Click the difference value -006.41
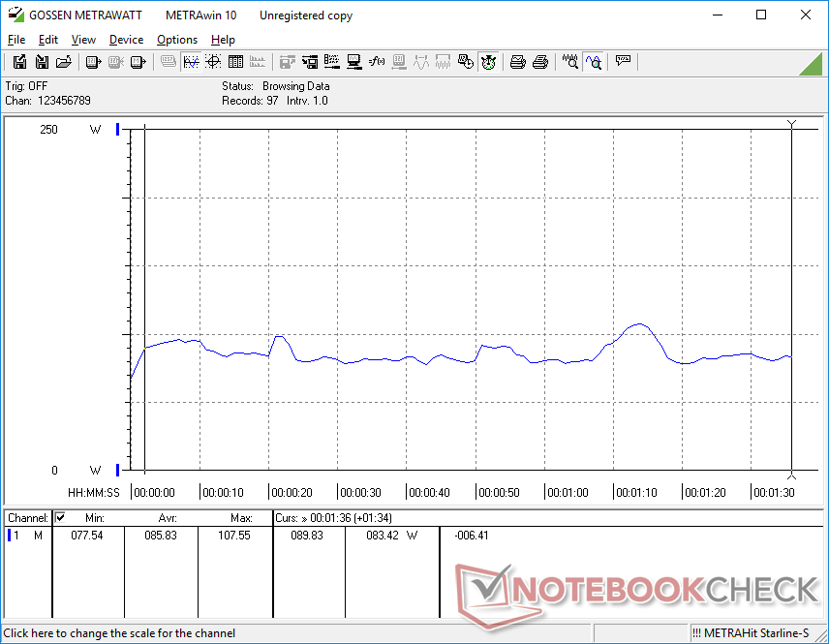The width and height of the screenshot is (829, 644). pos(472,536)
